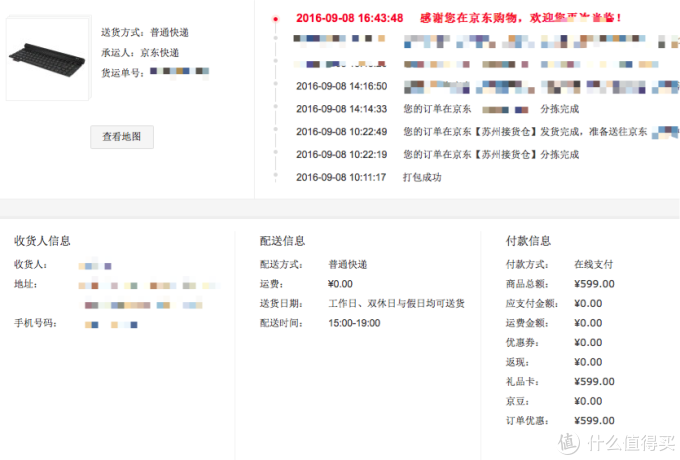Viewport: 680px width, 460px height.
Task: Select timestamp 2016-09-08 10:11:17
Action: tap(341, 177)
